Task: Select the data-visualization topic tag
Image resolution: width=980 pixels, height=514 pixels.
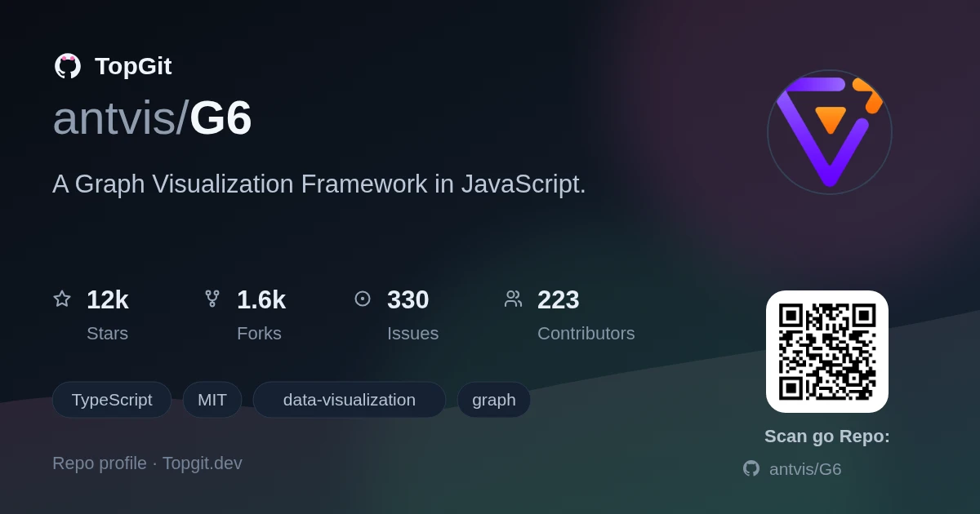Action: tap(350, 400)
